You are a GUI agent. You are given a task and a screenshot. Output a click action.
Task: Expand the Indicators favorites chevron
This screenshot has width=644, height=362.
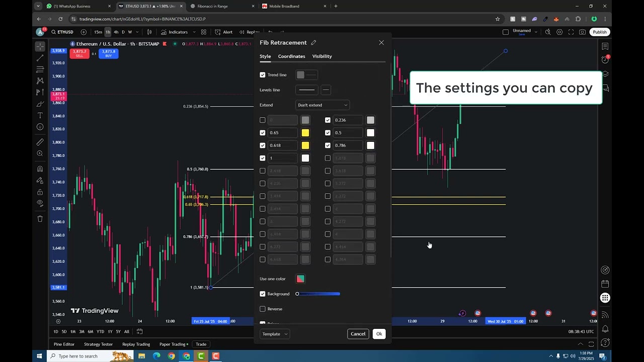(x=194, y=32)
